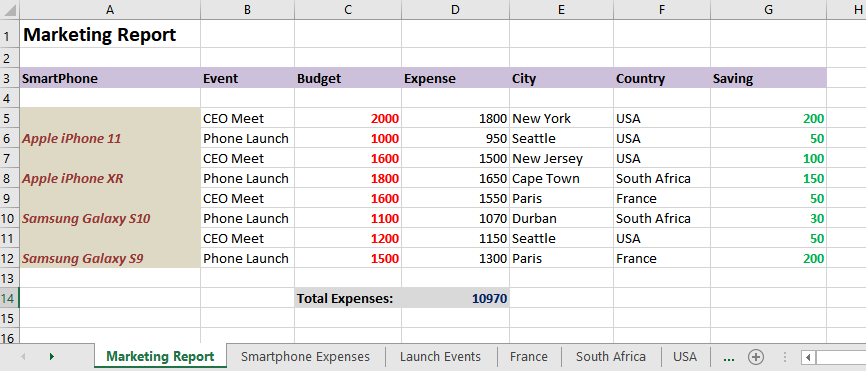
Task: Click the SmartPhone header cell
Action: tap(110, 78)
